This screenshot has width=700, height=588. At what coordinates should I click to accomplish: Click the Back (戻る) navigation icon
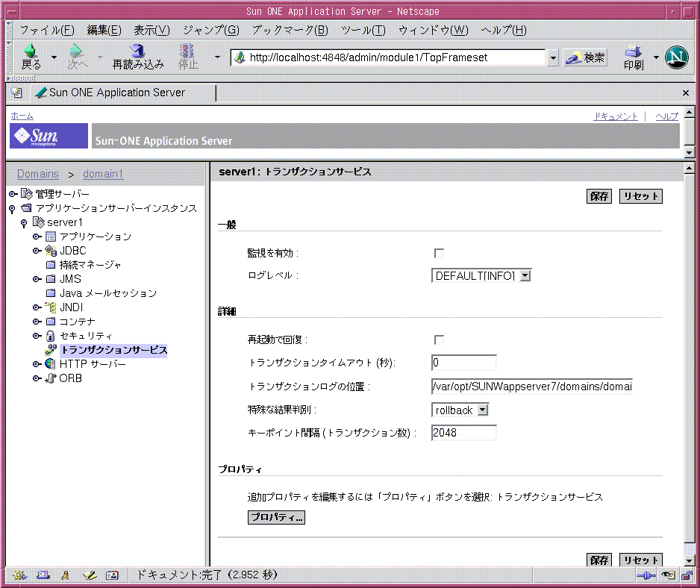31,51
